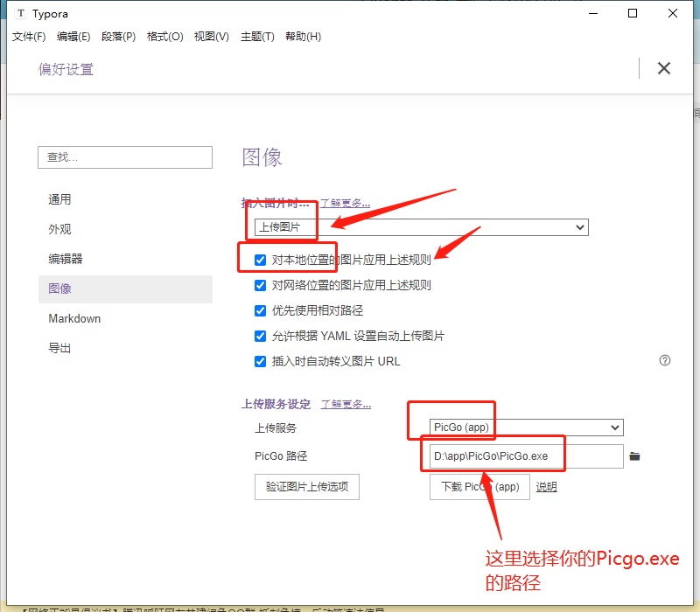The image size is (700, 612).
Task: Click the 验证图片上传选项 button
Action: pyautogui.click(x=307, y=487)
